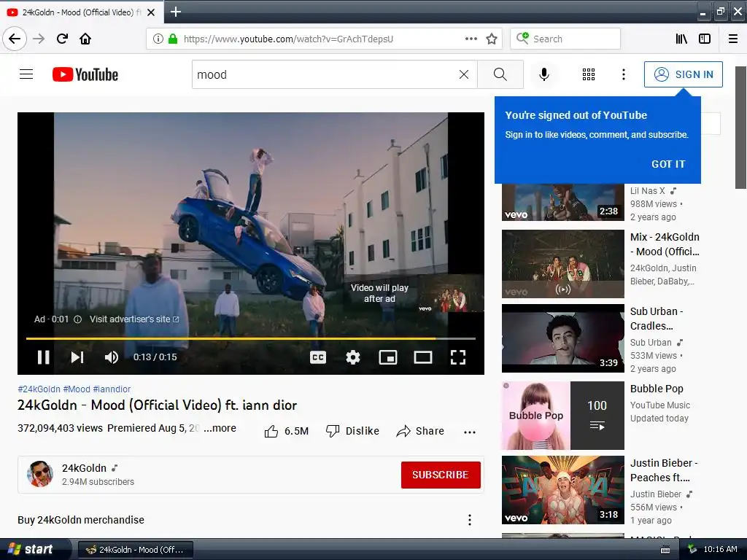Image resolution: width=747 pixels, height=560 pixels.
Task: Go to the YouTube home logo
Action: pos(85,74)
